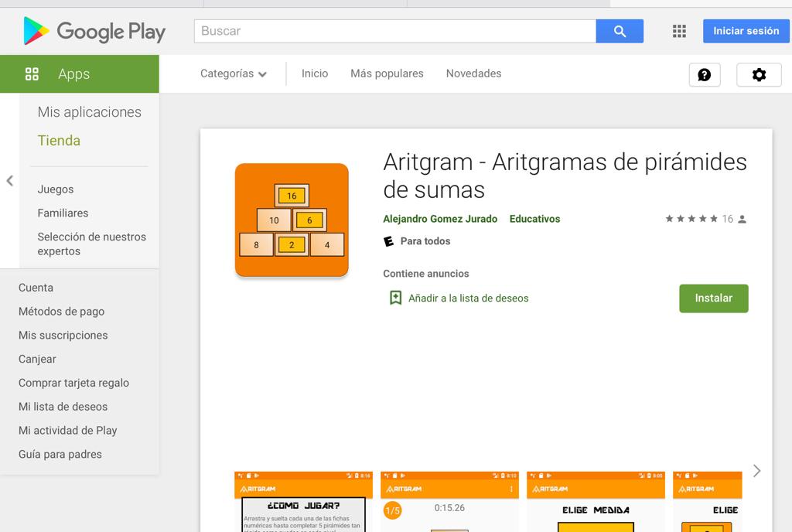Click the '16' ratings count
792x532 pixels.
coord(727,219)
